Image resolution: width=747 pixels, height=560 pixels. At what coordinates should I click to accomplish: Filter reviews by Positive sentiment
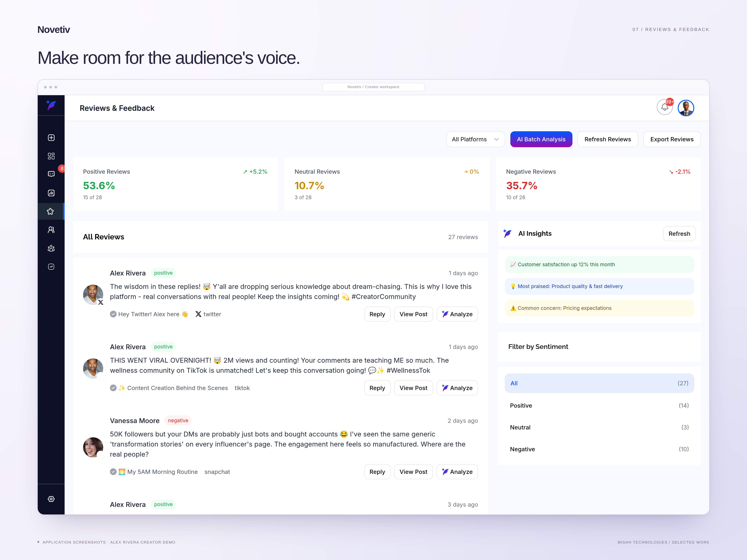599,405
